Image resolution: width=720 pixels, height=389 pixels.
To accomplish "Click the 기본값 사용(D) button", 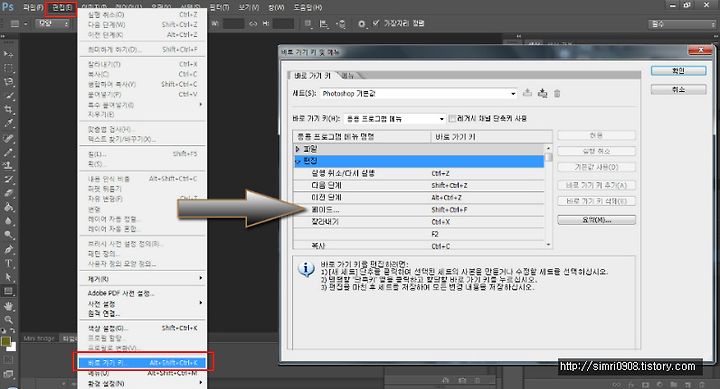I will pyautogui.click(x=596, y=167).
